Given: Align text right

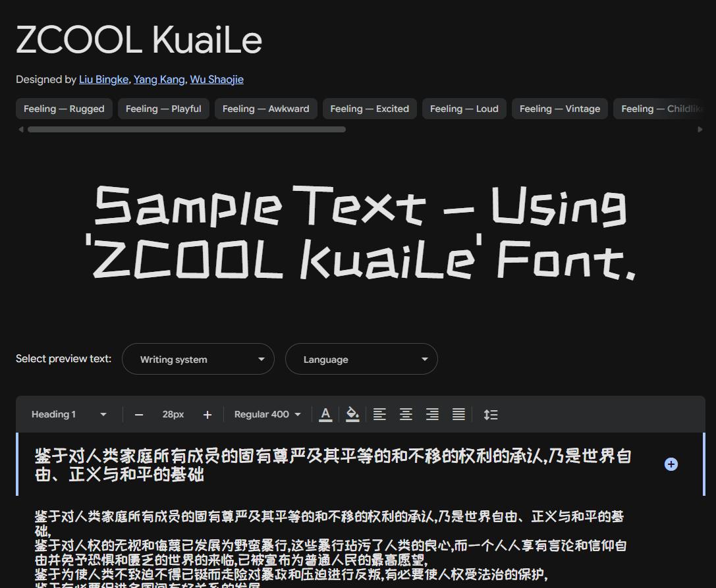Looking at the screenshot, I should point(432,415).
